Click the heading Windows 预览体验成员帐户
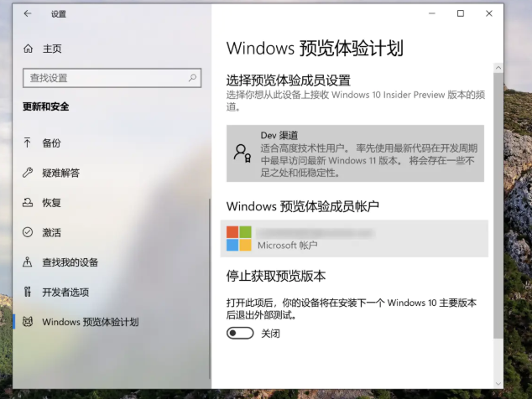This screenshot has width=532, height=399. (303, 206)
